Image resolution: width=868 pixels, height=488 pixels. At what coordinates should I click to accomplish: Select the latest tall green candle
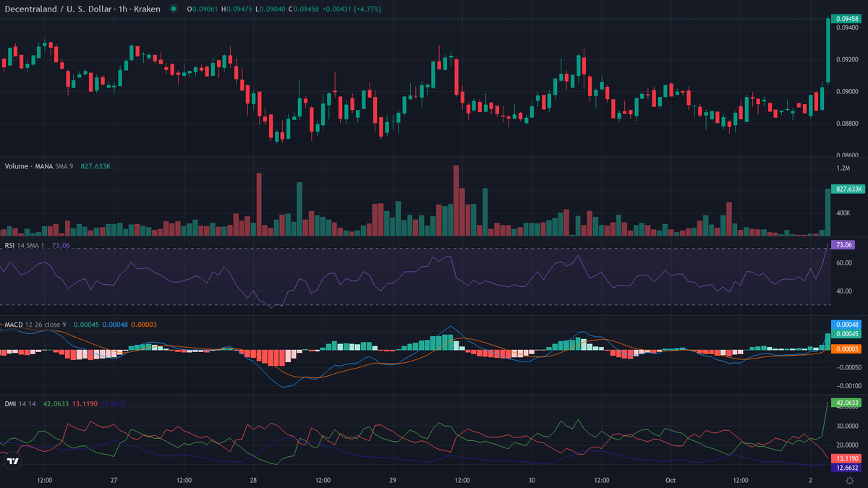tap(827, 50)
